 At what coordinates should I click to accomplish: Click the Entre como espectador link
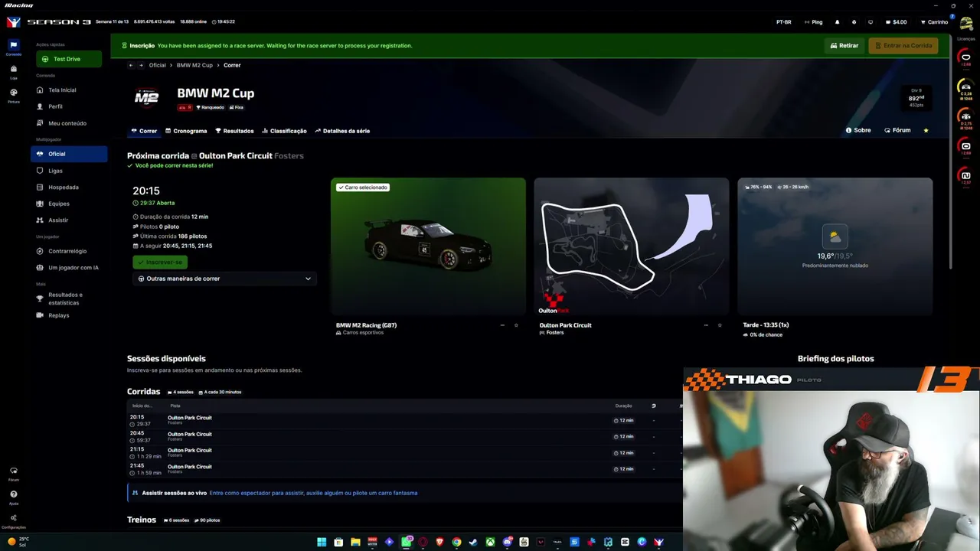pos(313,493)
